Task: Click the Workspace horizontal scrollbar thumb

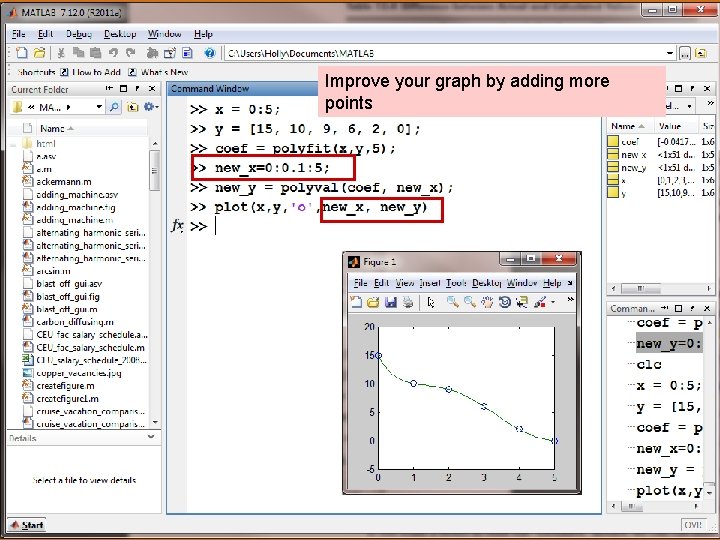Action: tap(640, 289)
